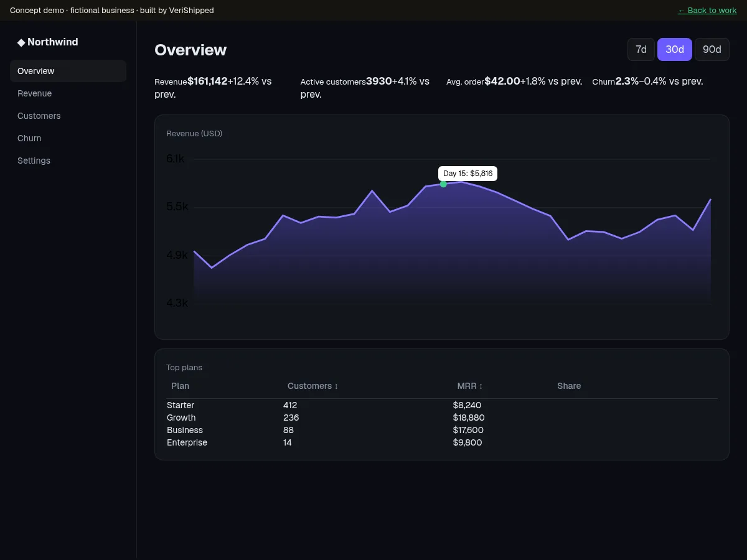Sort the table by MRR column
747x560 pixels.
(x=470, y=386)
